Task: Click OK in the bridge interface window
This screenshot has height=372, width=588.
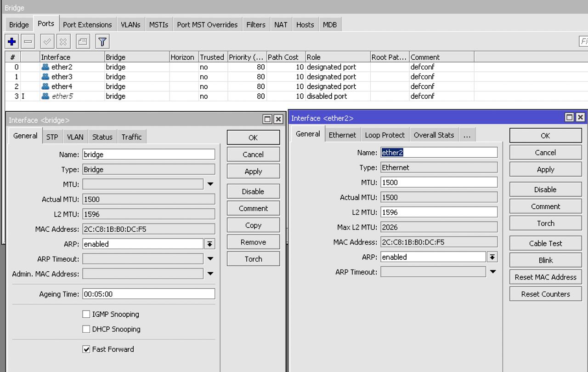Action: [x=253, y=137]
